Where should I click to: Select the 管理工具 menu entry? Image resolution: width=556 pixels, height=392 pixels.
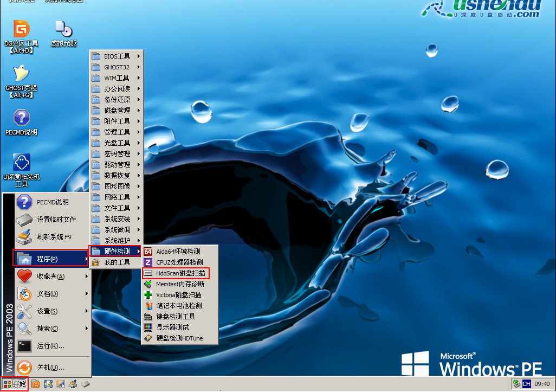(117, 132)
